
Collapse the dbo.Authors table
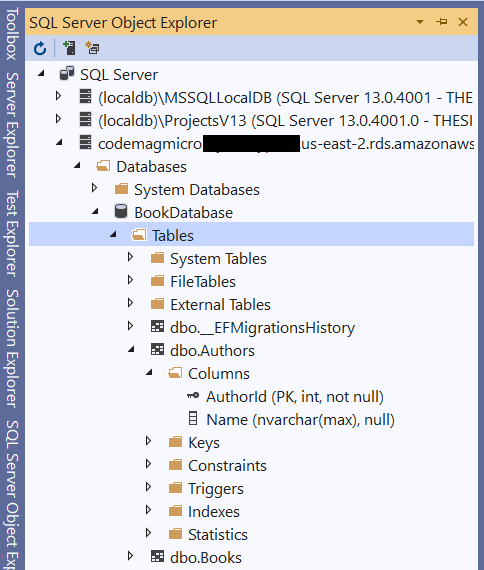pos(131,349)
